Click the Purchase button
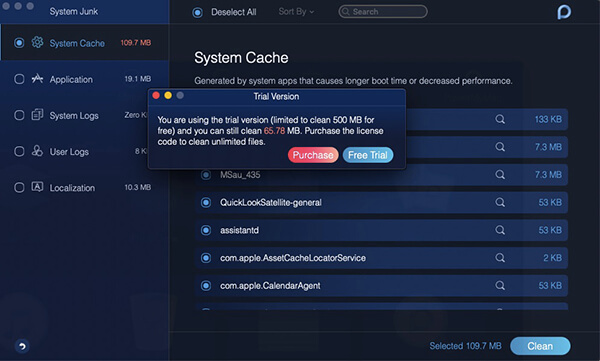600x361 pixels. [313, 155]
